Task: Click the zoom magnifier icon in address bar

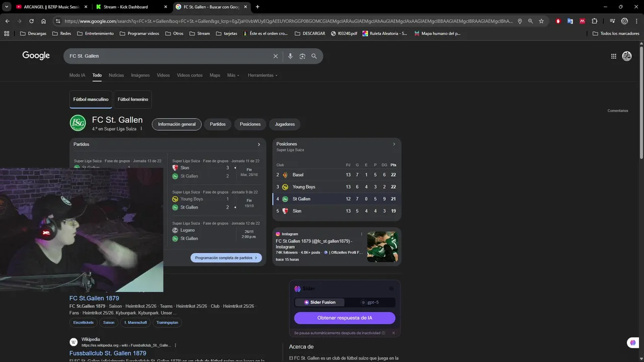Action: tap(530, 21)
